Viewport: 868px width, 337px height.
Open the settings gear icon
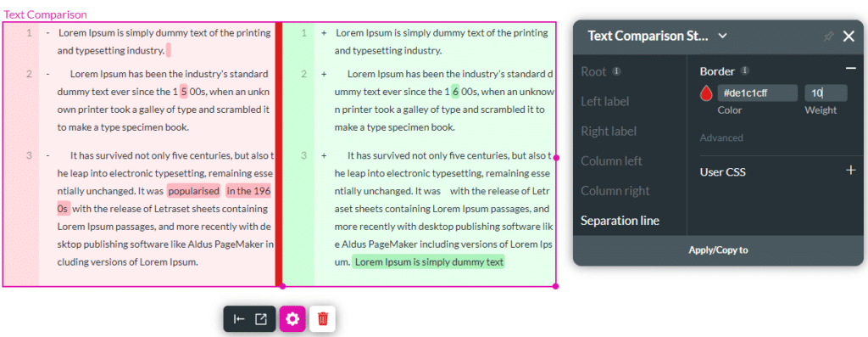pyautogui.click(x=292, y=318)
